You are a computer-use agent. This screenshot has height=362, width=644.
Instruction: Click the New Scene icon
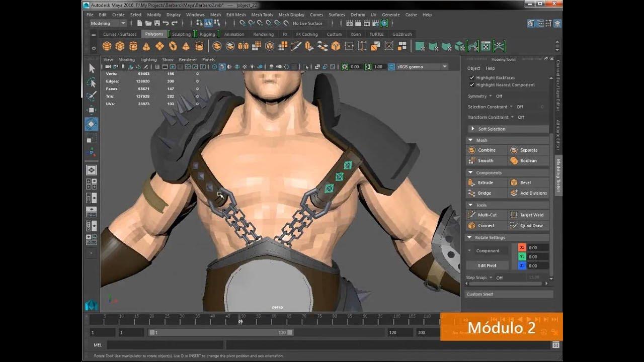pos(139,23)
